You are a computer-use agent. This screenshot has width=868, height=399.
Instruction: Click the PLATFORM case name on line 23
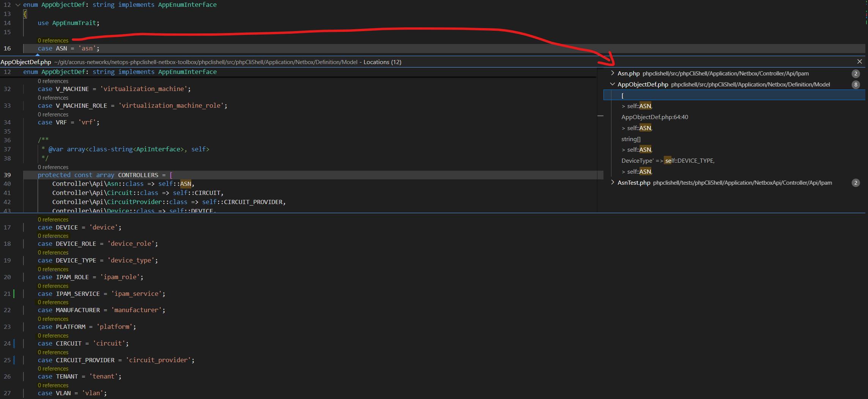click(x=71, y=327)
